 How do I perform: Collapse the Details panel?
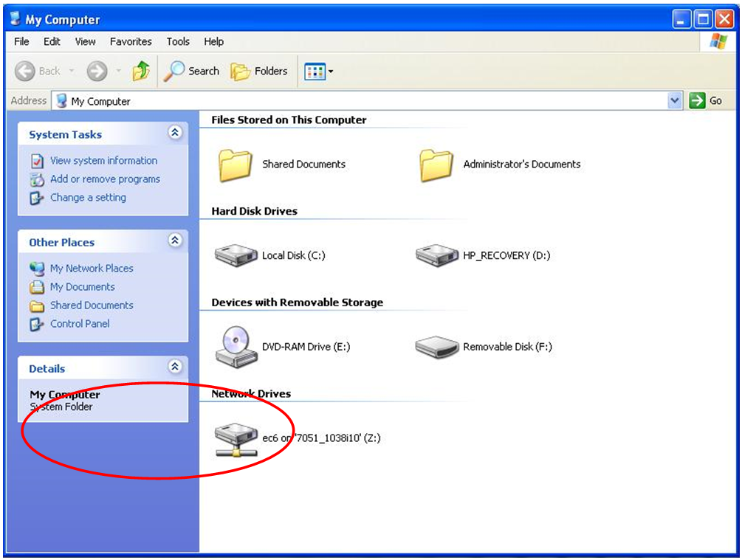point(175,367)
